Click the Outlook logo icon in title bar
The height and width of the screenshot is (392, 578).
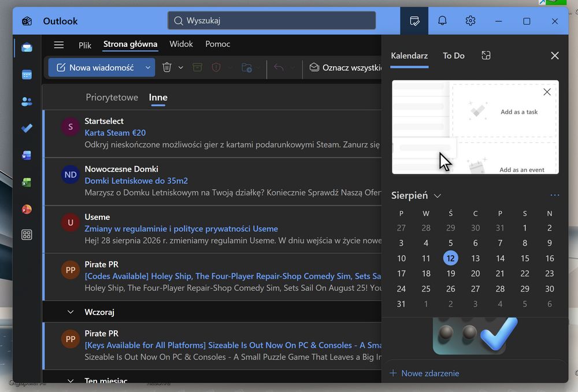pyautogui.click(x=27, y=21)
